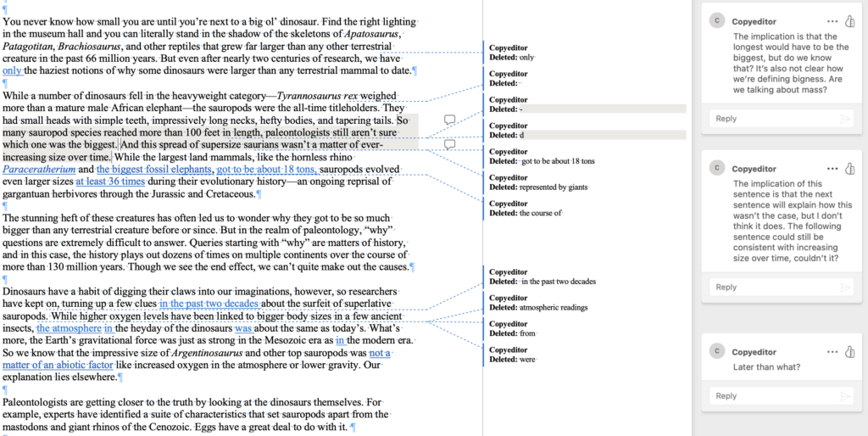Like the comment about defining bigness
The height and width of the screenshot is (436, 868).
[849, 22]
